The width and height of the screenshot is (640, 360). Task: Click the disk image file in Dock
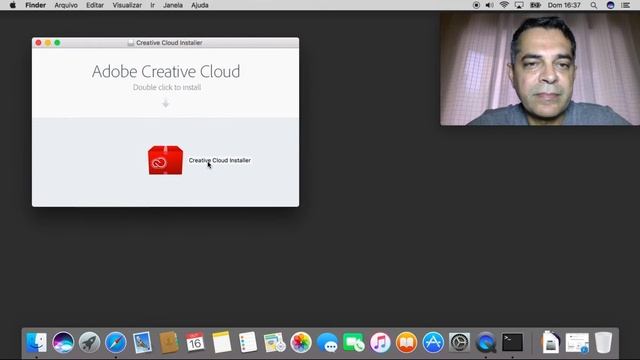pos(551,342)
